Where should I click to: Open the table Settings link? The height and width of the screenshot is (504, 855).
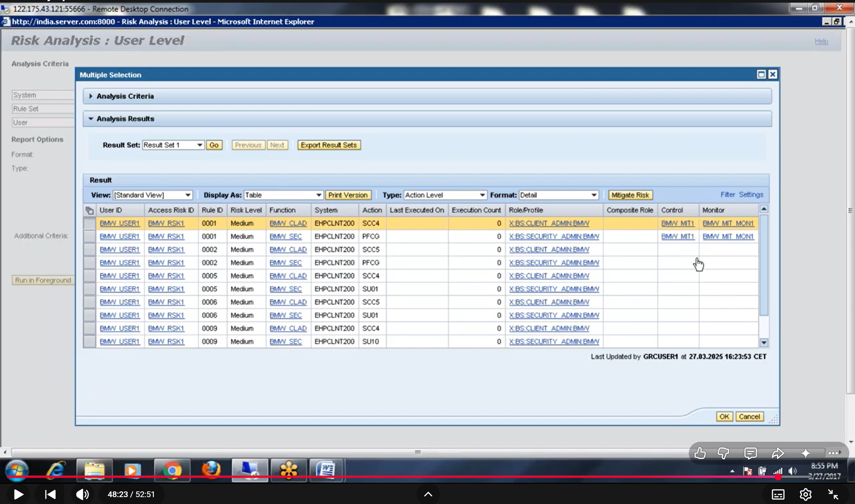click(751, 195)
